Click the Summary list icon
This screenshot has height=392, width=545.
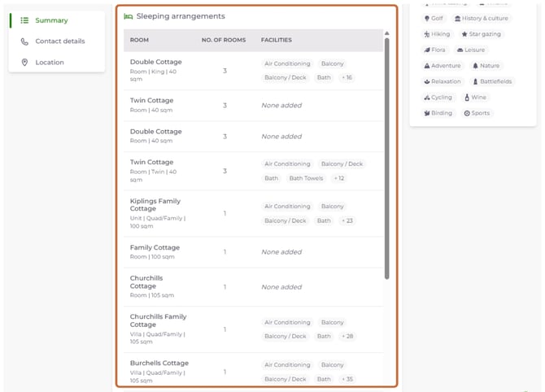click(24, 20)
